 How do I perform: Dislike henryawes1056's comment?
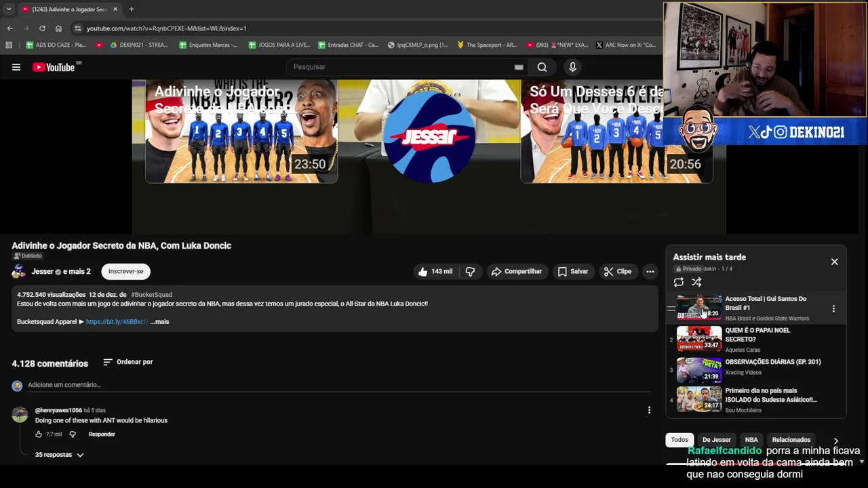coord(73,434)
